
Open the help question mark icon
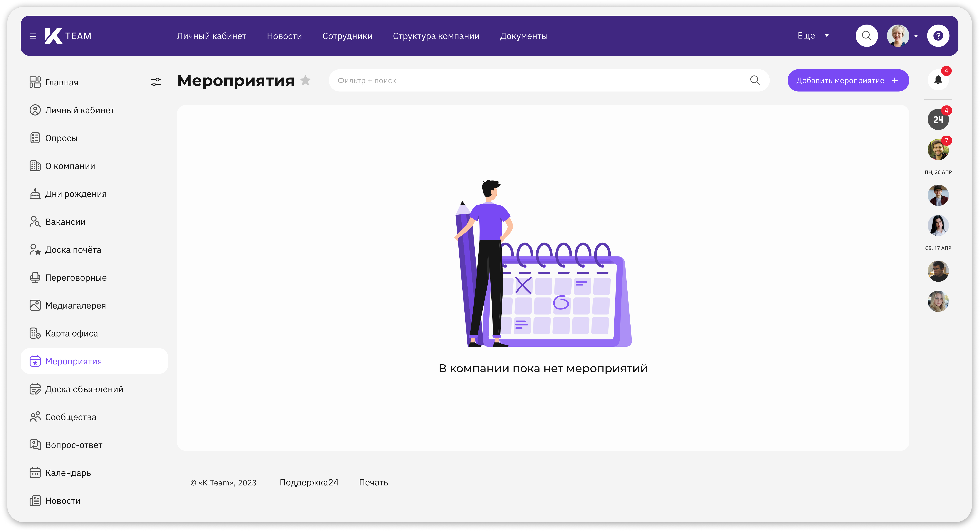(938, 36)
